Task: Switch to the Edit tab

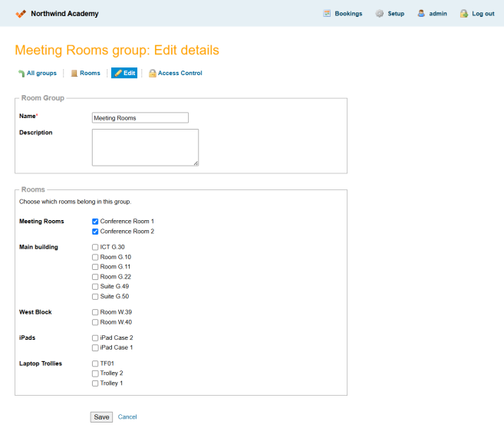Action: (x=124, y=74)
